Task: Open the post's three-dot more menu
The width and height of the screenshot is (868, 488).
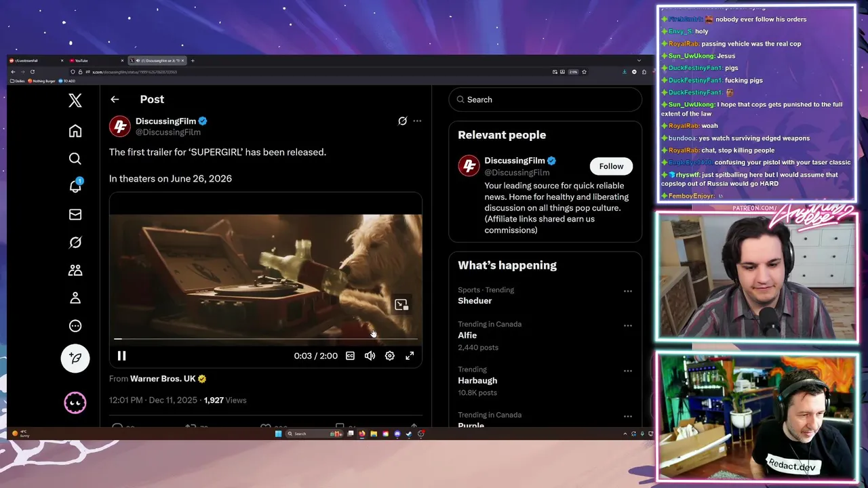Action: pos(417,121)
